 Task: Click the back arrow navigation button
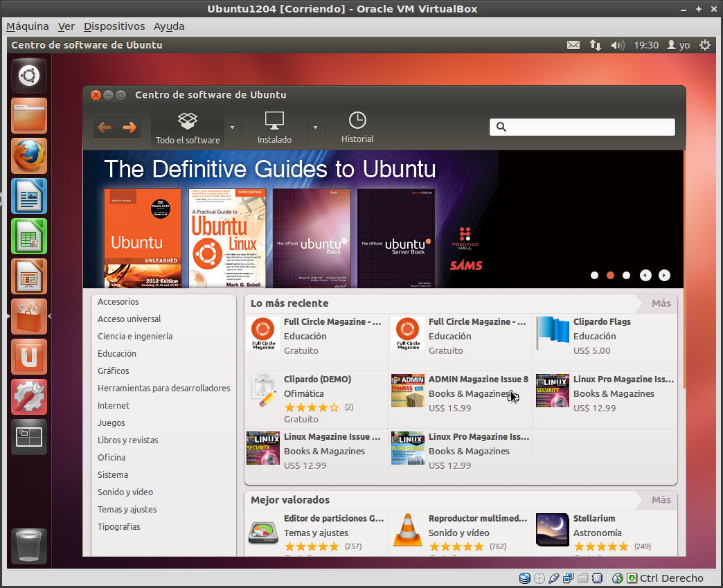coord(105,127)
